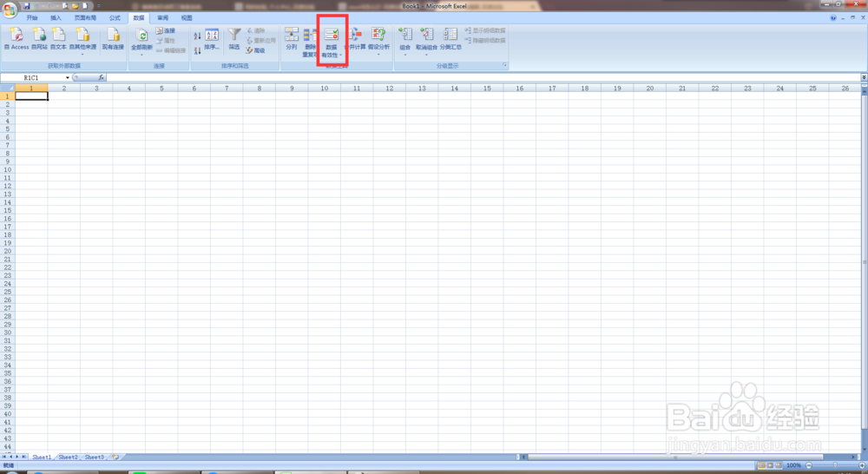The width and height of the screenshot is (868, 474).
Task: Import data 自 Access
Action: [16, 38]
